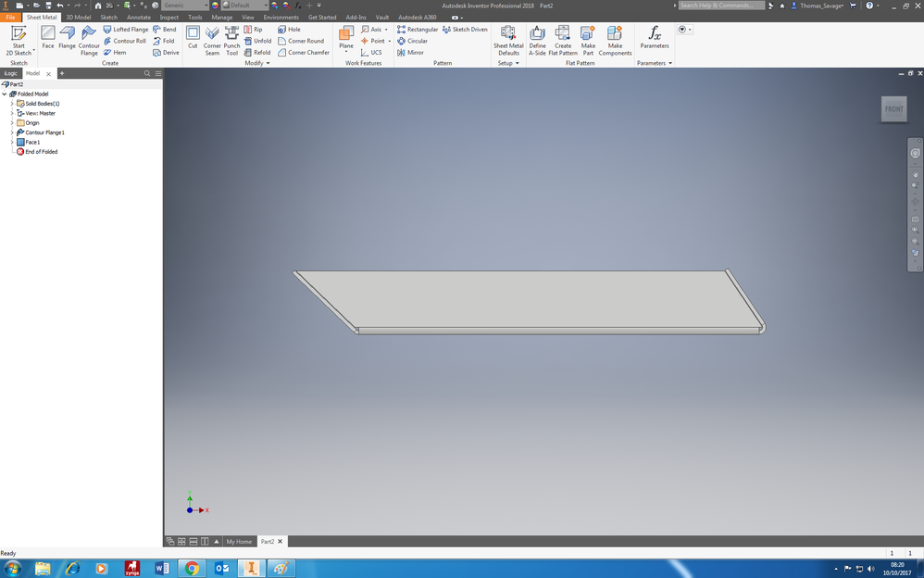The width and height of the screenshot is (924, 578).
Task: Switch to the My Home document tab
Action: click(239, 542)
